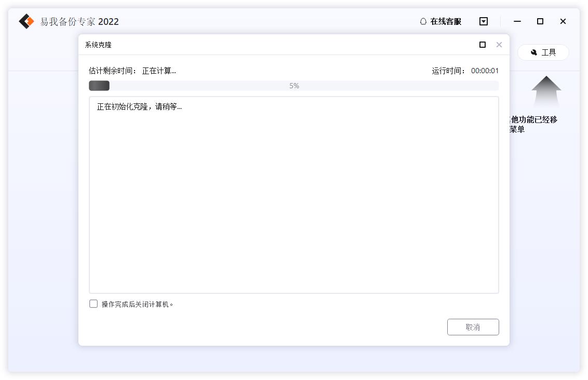
Task: Click the progress bar showing 5%
Action: click(294, 85)
